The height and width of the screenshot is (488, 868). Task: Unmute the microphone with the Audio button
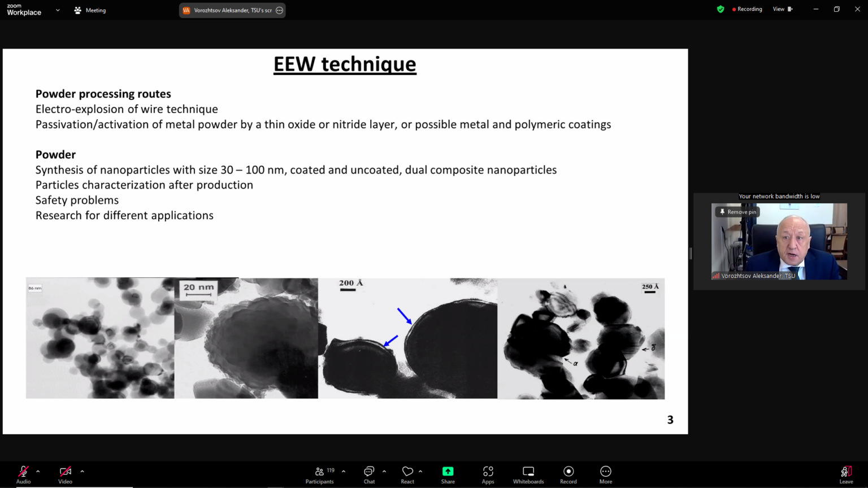[23, 474]
